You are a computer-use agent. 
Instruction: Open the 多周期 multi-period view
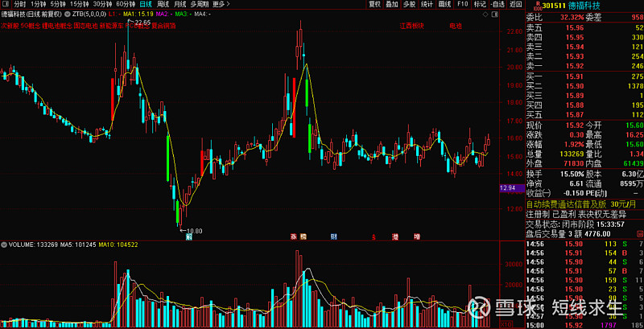point(199,5)
